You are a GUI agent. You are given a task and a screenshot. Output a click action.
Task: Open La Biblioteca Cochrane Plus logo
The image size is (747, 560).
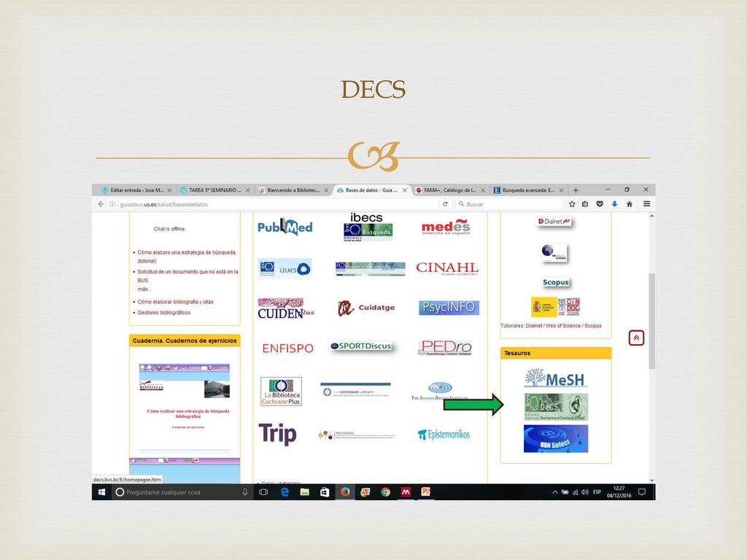[281, 392]
